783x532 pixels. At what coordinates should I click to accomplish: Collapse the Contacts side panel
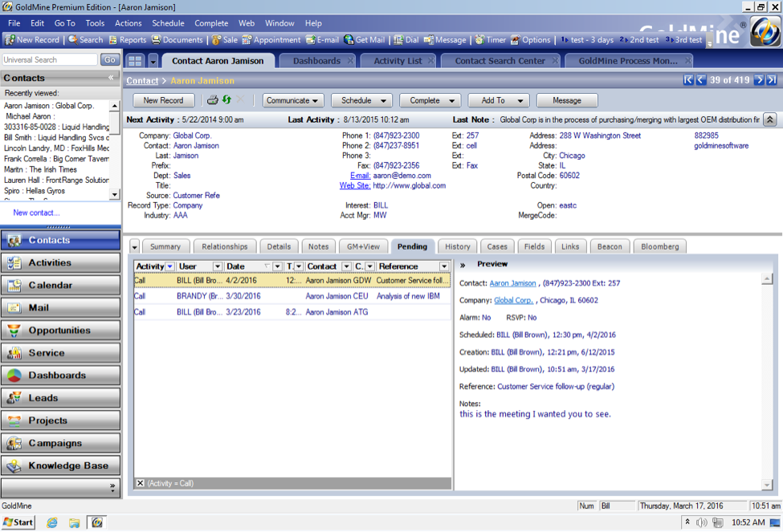(x=111, y=77)
